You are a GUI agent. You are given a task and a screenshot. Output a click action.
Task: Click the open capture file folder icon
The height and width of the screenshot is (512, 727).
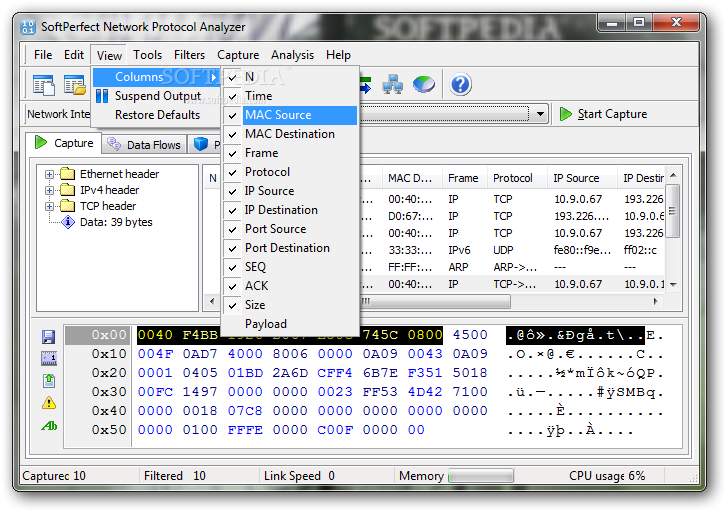pos(75,85)
